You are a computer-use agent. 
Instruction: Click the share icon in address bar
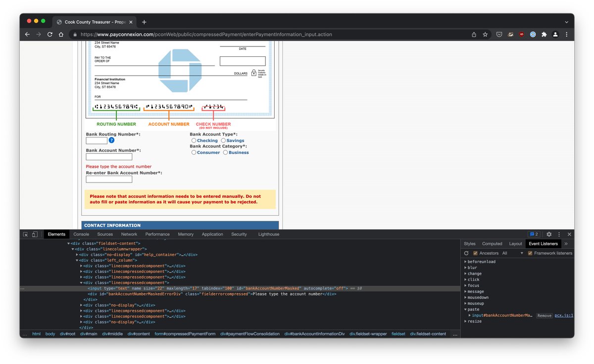click(x=474, y=35)
